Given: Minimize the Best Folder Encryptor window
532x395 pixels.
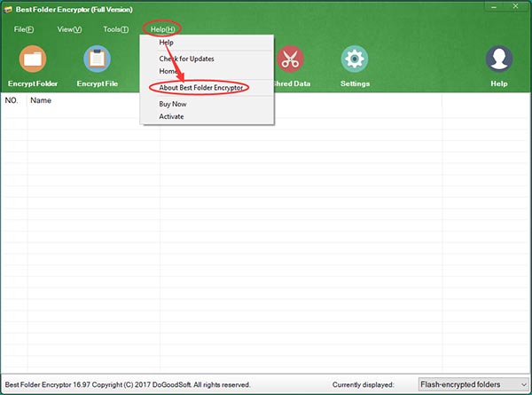Looking at the screenshot, I should 494,7.
